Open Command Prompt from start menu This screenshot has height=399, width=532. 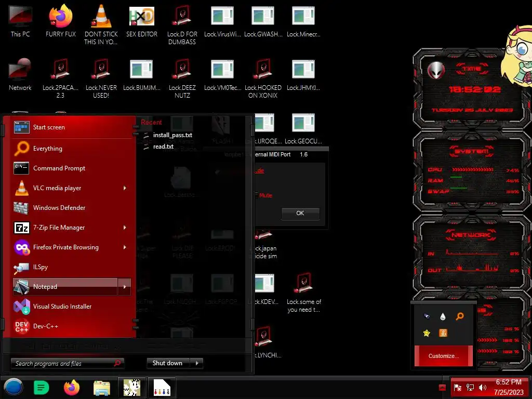(x=72, y=168)
